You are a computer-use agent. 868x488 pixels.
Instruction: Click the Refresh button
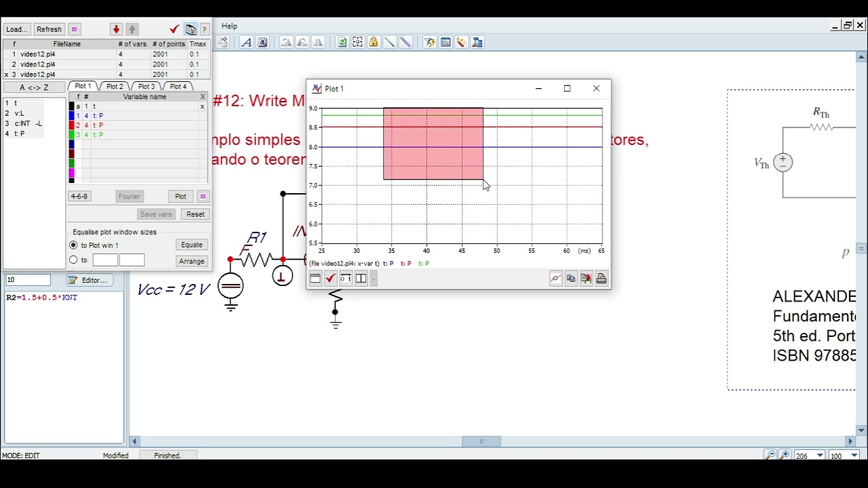(x=49, y=29)
